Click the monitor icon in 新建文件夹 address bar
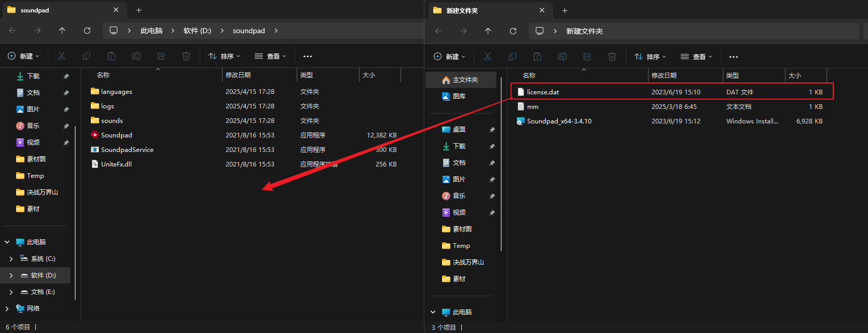The image size is (868, 333). point(540,31)
